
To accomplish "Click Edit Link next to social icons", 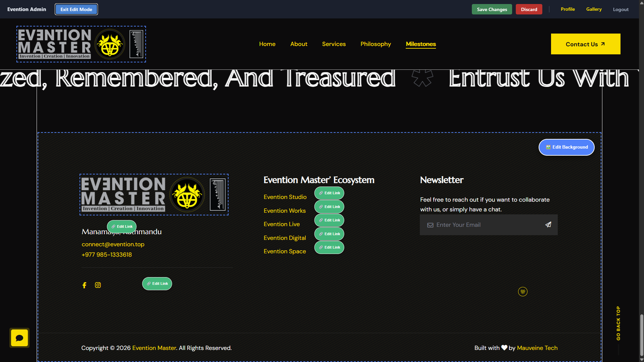I will (157, 284).
